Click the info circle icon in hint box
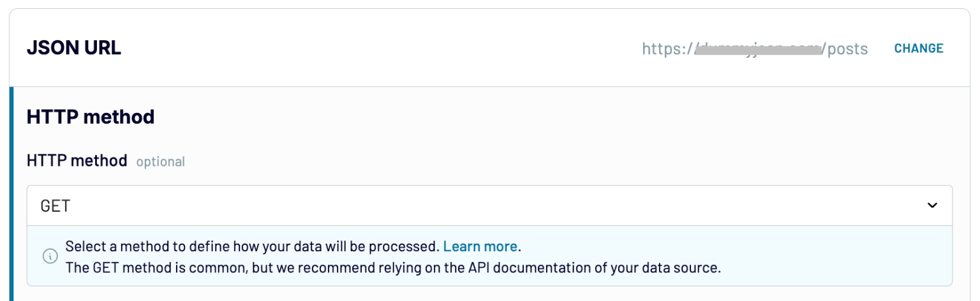Image resolution: width=980 pixels, height=301 pixels. click(50, 256)
